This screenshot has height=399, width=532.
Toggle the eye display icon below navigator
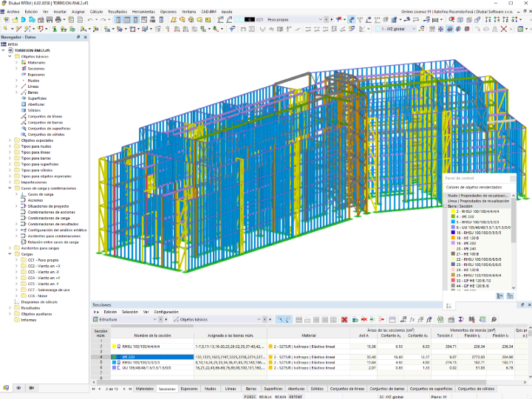[x=18, y=388]
